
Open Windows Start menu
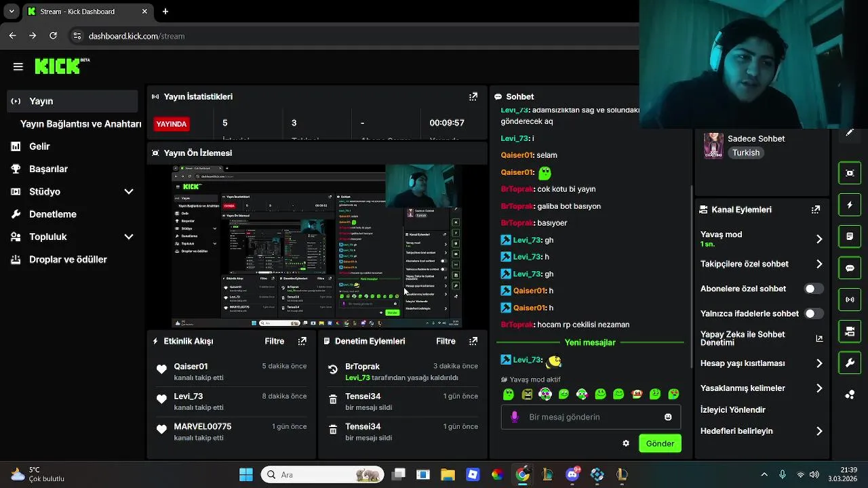(246, 474)
